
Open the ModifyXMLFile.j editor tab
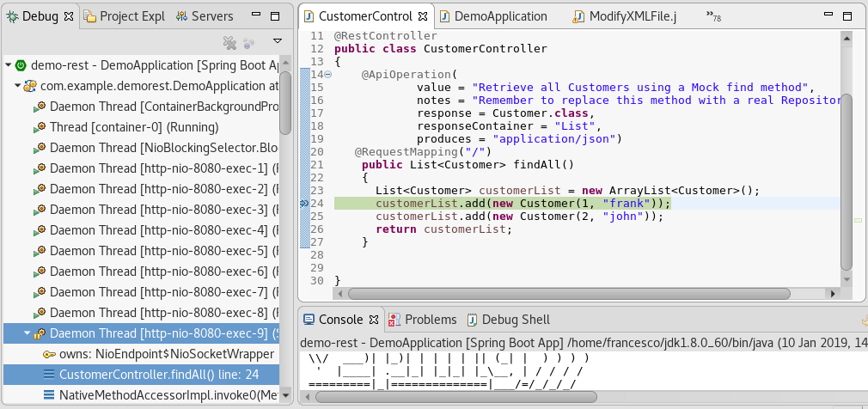coord(626,16)
